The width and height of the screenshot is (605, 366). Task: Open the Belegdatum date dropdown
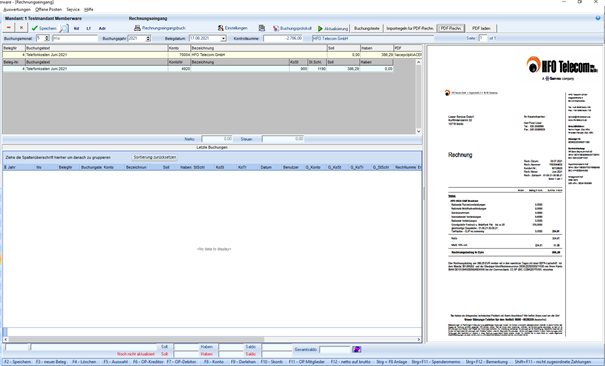click(223, 39)
